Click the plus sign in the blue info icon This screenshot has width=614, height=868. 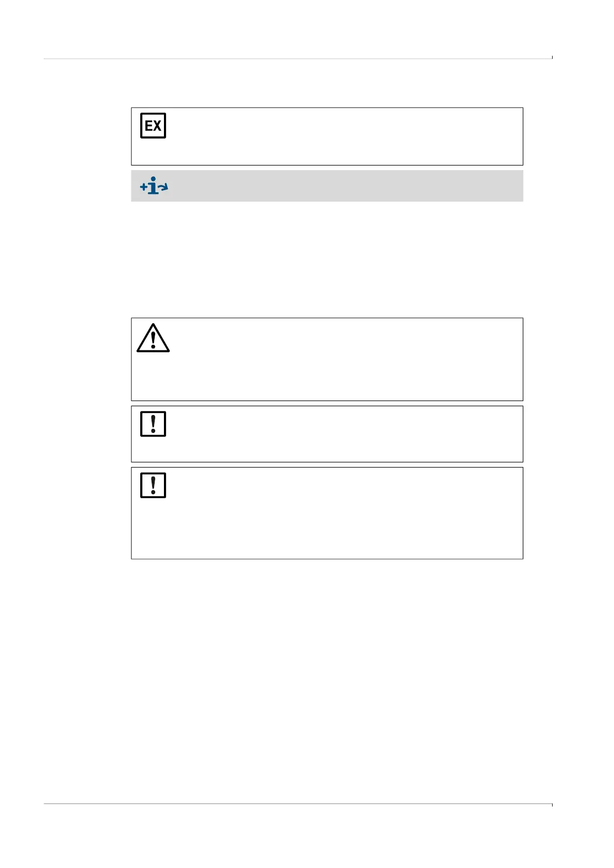click(143, 187)
